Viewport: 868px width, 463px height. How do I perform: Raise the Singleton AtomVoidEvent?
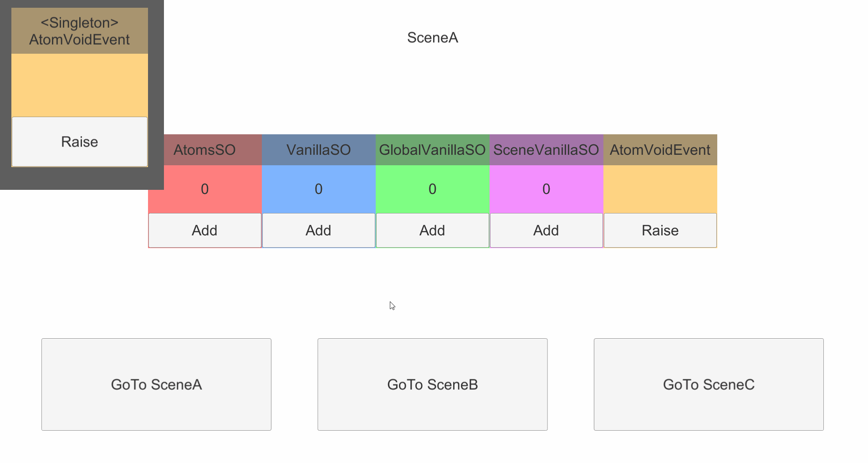[x=79, y=142]
